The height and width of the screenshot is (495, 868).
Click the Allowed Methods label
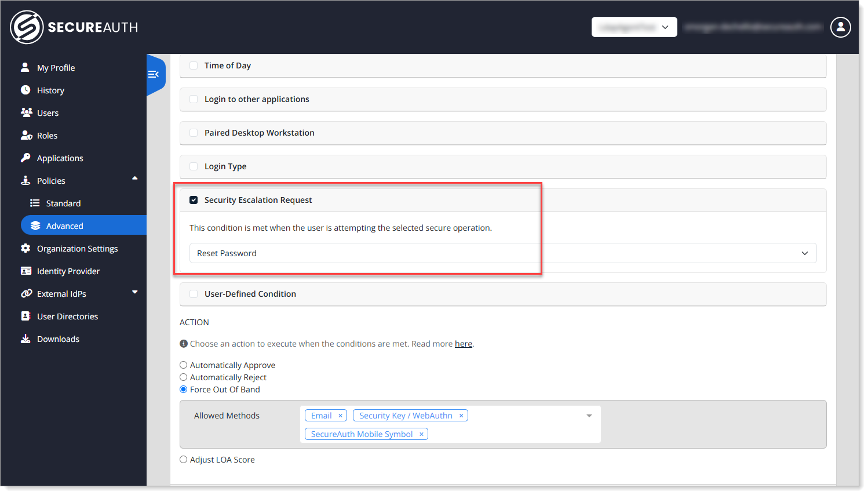tap(227, 416)
